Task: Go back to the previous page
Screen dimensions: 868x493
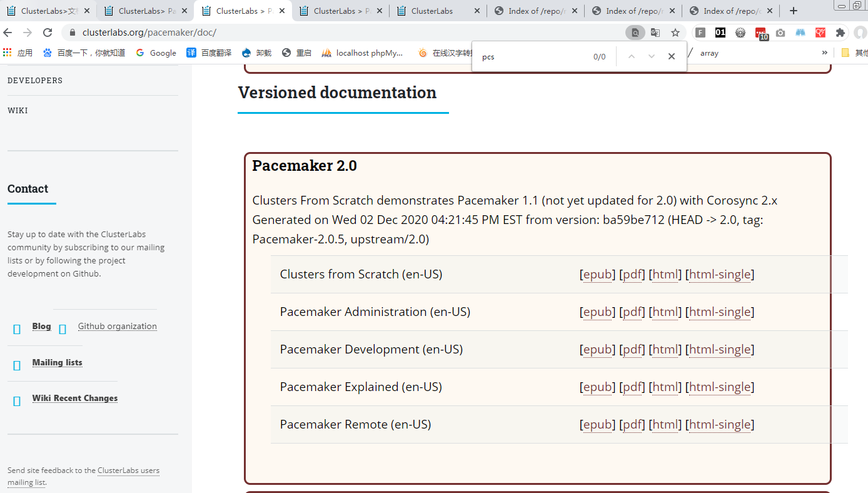Action: tap(8, 33)
